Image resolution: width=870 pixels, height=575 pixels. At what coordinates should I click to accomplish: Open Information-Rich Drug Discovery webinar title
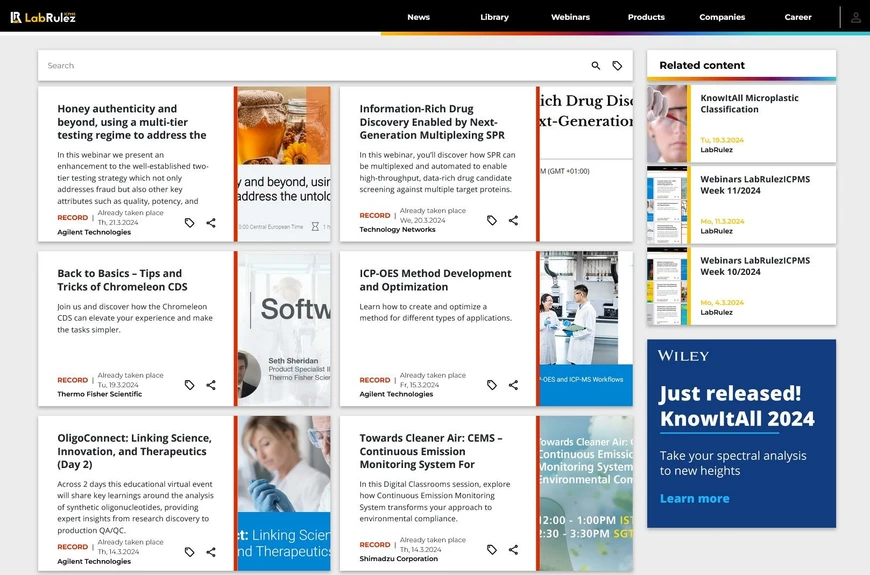(x=432, y=122)
